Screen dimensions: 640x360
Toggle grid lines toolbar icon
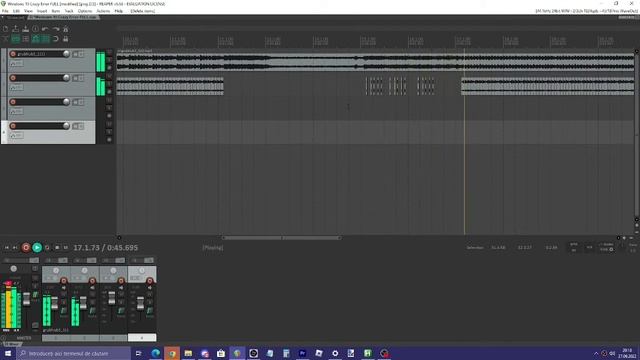pyautogui.click(x=45, y=39)
